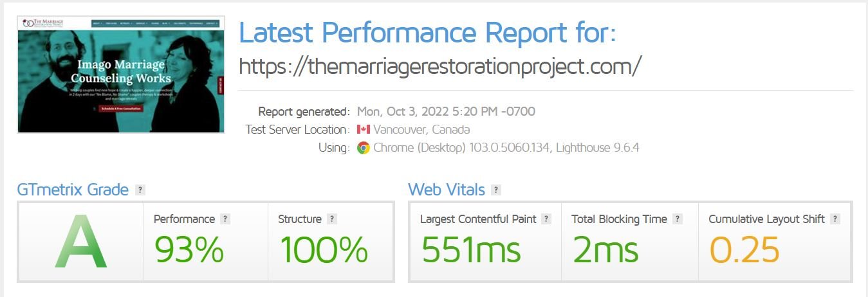Click help icon for Total Blocking Time
868x297 pixels.
coord(677,219)
